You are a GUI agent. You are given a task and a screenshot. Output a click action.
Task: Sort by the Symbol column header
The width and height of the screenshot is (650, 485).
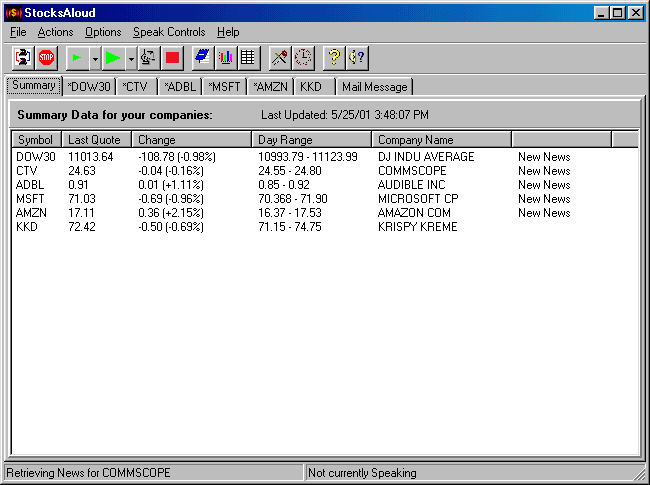[x=36, y=140]
